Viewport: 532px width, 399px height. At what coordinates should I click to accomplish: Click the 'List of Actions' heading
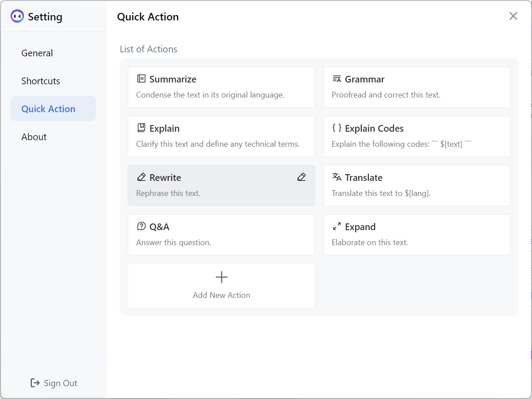pyautogui.click(x=149, y=49)
